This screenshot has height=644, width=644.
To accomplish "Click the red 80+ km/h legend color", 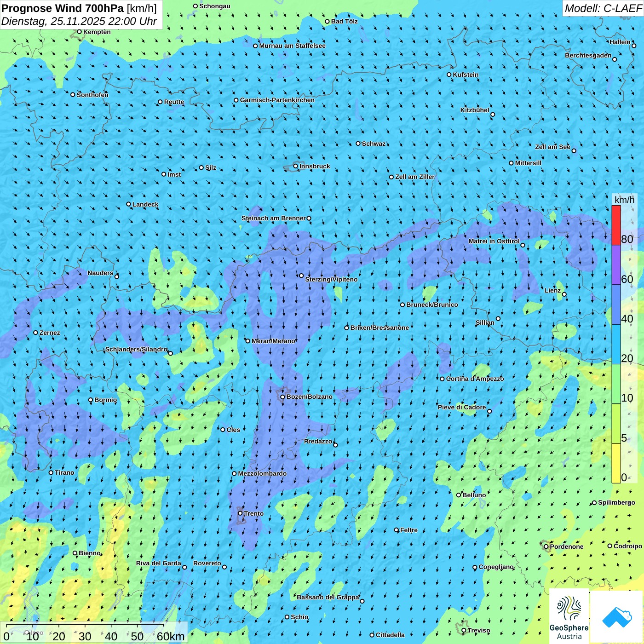I will [616, 225].
